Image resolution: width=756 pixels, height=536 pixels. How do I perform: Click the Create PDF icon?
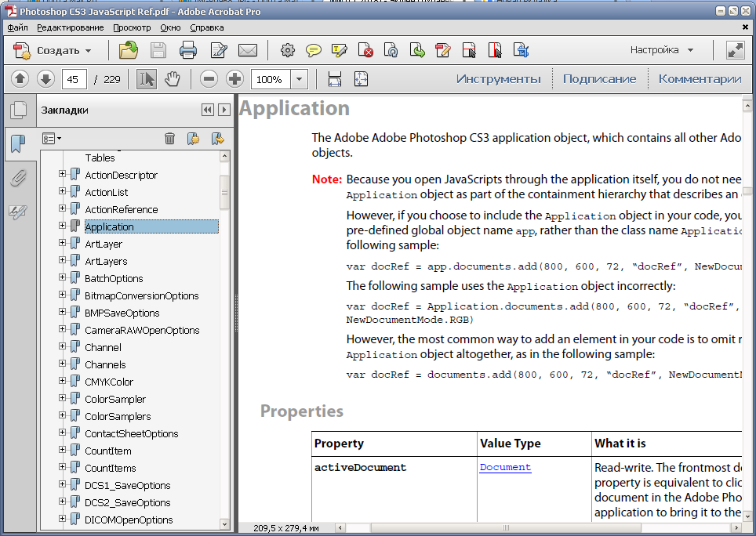[x=22, y=50]
